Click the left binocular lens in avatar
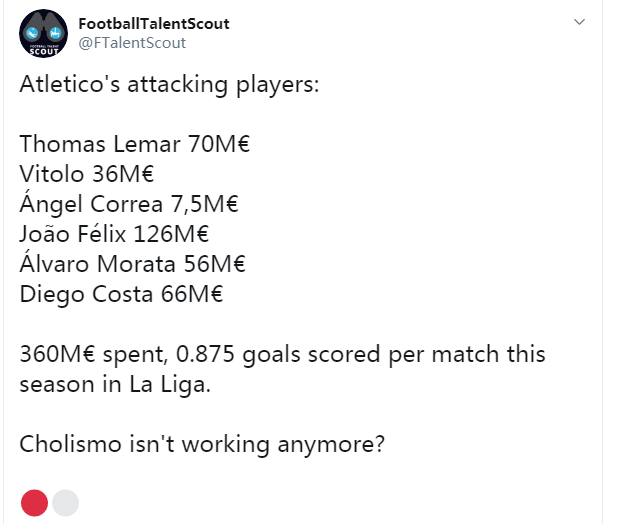This screenshot has width=617, height=524. click(x=33, y=33)
